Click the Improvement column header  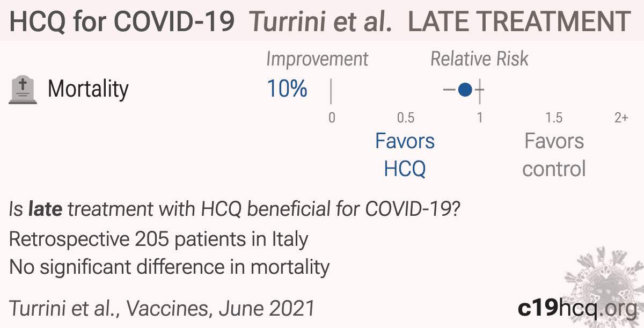(317, 59)
